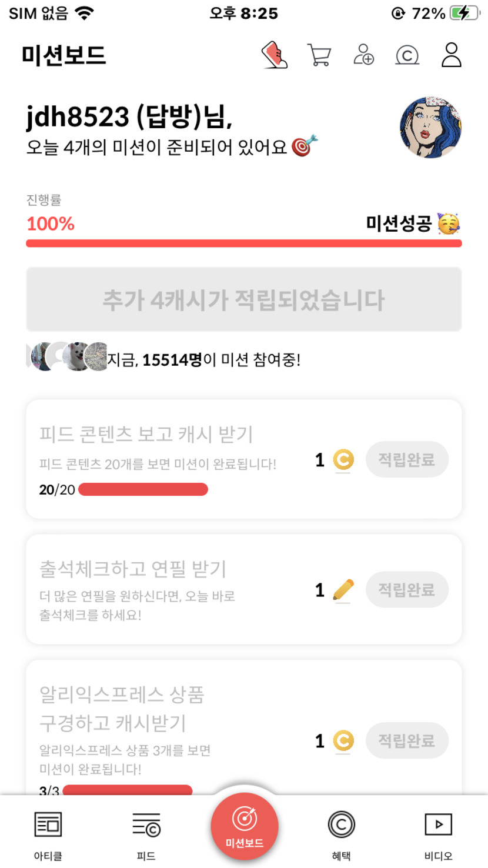Viewport: 488px width, 868px height.
Task: Tap the invite friend icon
Action: [x=363, y=55]
